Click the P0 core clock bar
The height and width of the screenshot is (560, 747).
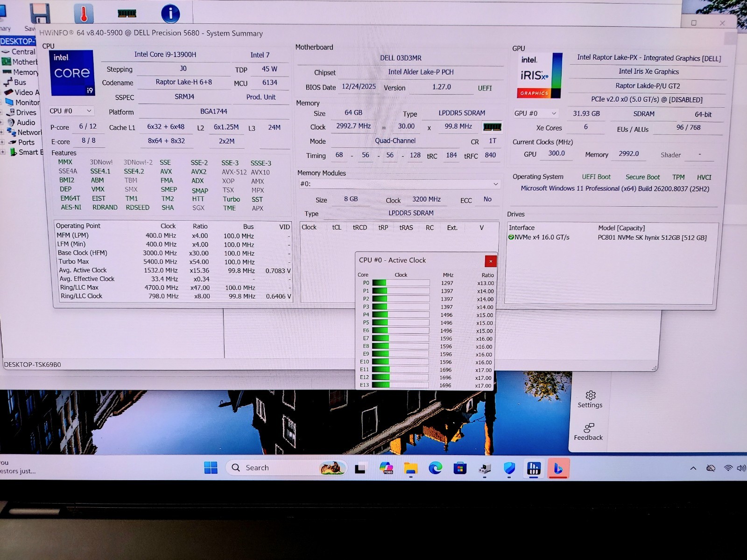401,283
